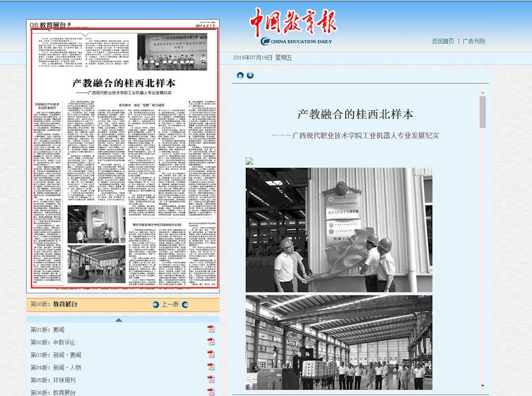This screenshot has height=396, width=532.
Task: Click the article pane scrollbar thumb
Action: (x=483, y=112)
